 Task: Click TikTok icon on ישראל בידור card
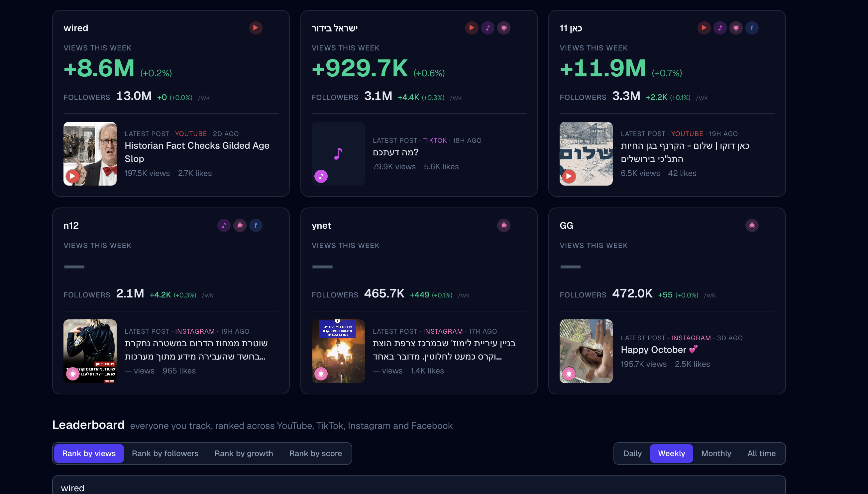tap(488, 28)
